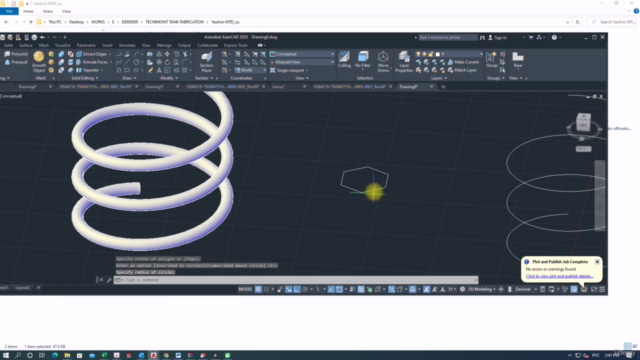
Task: Click the Culling selection button
Action: [344, 60]
